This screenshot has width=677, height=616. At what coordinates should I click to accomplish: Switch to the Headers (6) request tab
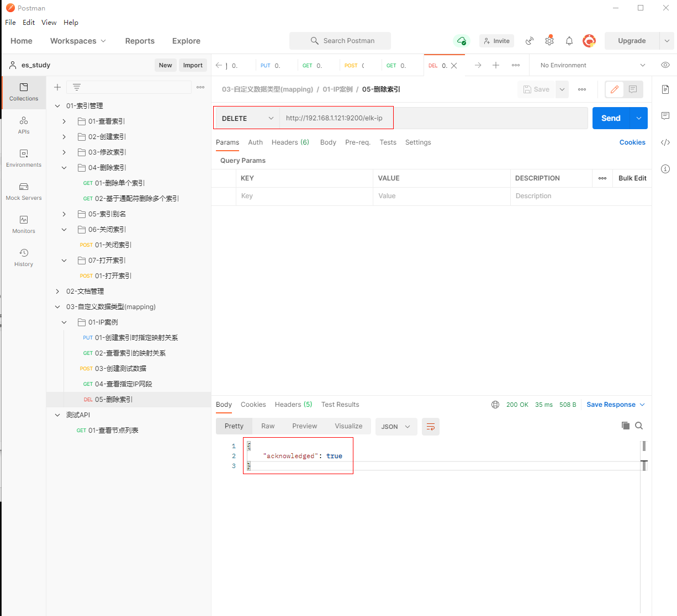(290, 142)
